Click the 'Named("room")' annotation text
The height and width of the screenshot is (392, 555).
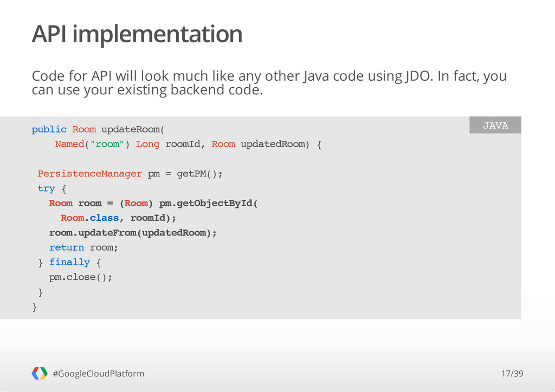92,144
